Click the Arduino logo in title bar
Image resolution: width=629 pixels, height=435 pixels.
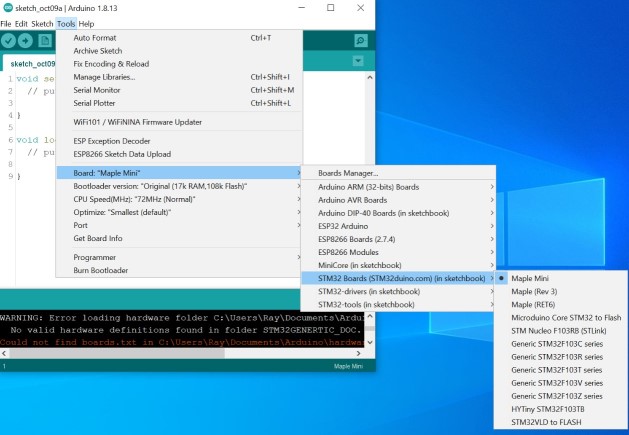8,8
